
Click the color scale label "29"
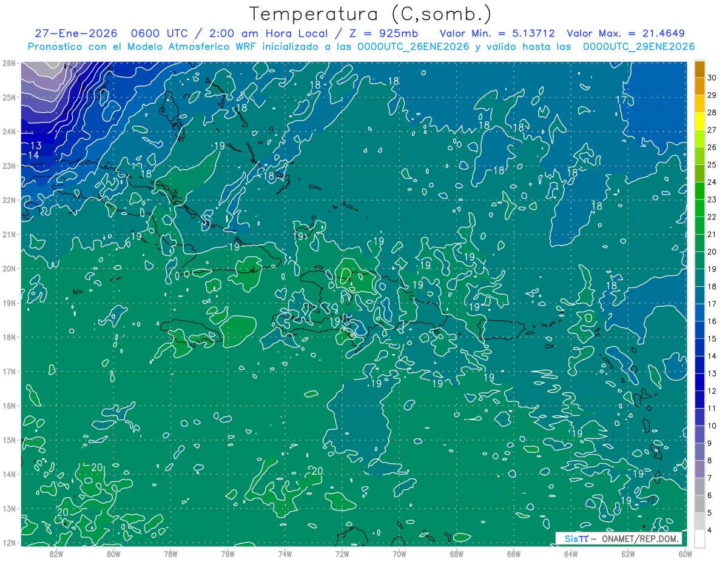tap(712, 95)
